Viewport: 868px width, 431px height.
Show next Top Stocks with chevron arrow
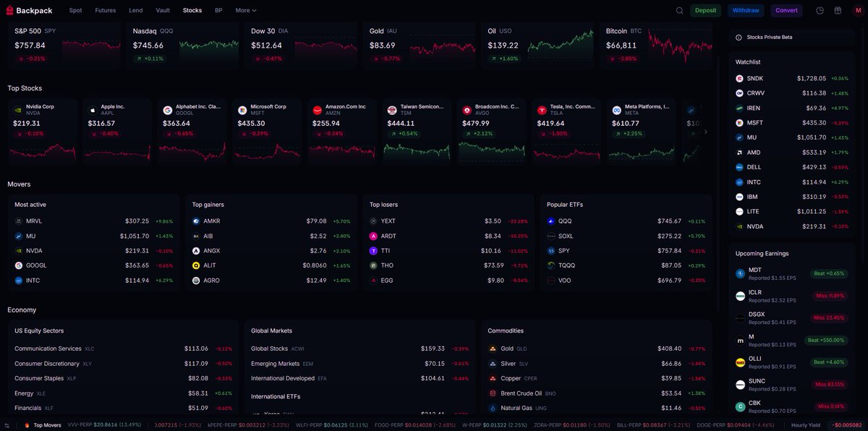[706, 132]
